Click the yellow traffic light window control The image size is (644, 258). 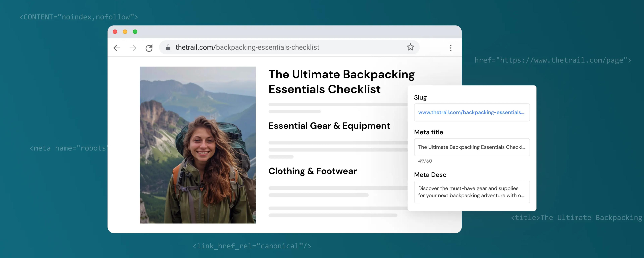coord(125,32)
